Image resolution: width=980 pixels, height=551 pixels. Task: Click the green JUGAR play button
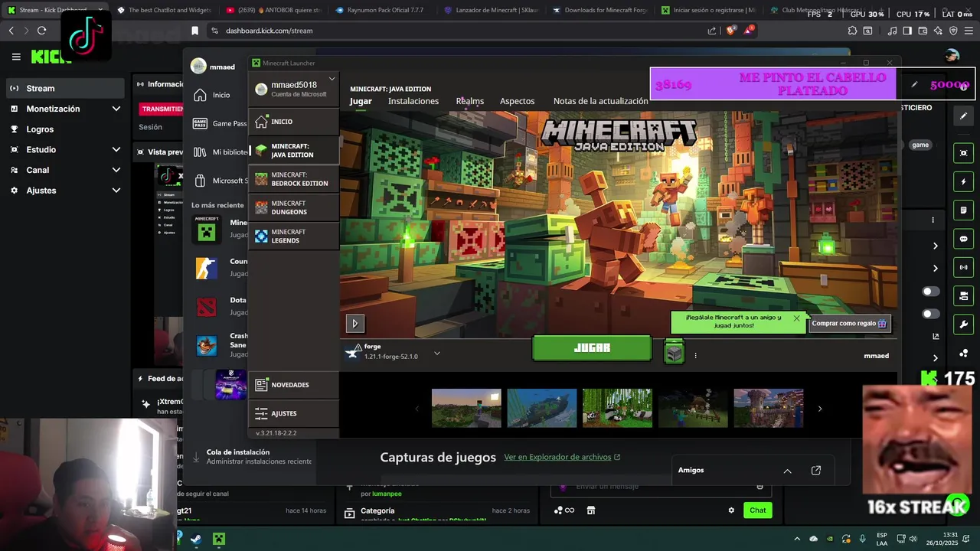[592, 347]
